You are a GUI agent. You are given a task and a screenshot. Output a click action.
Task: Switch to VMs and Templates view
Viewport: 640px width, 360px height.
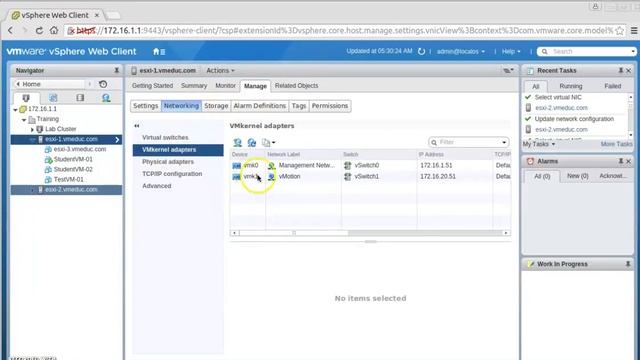[53, 98]
